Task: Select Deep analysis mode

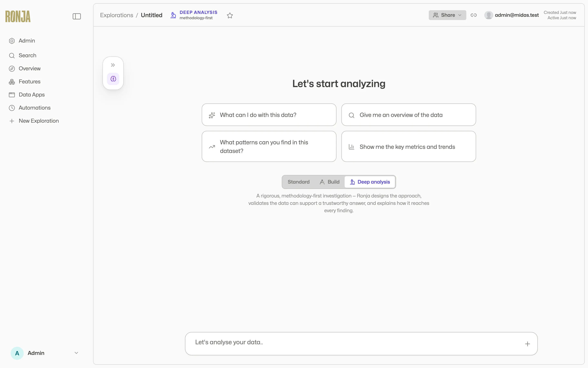Action: coord(370,182)
